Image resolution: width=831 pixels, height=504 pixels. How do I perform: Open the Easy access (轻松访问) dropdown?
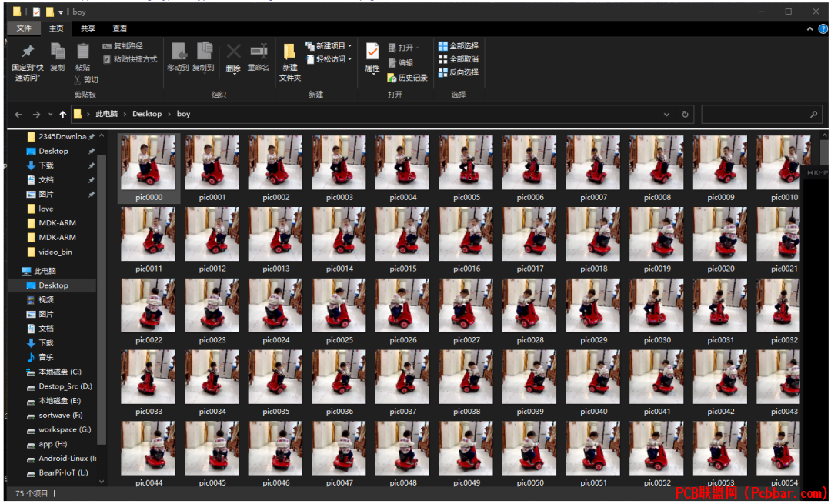329,59
